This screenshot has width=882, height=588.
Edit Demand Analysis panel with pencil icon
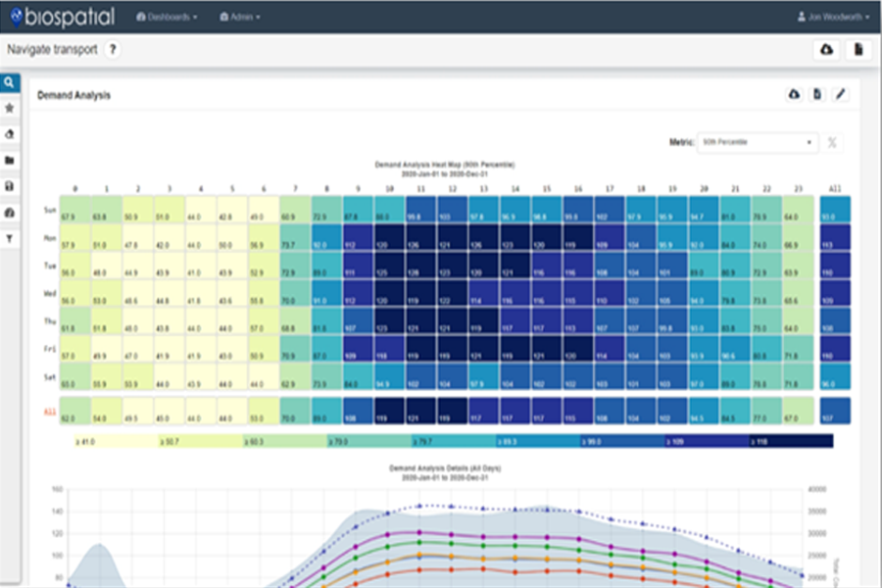point(840,94)
